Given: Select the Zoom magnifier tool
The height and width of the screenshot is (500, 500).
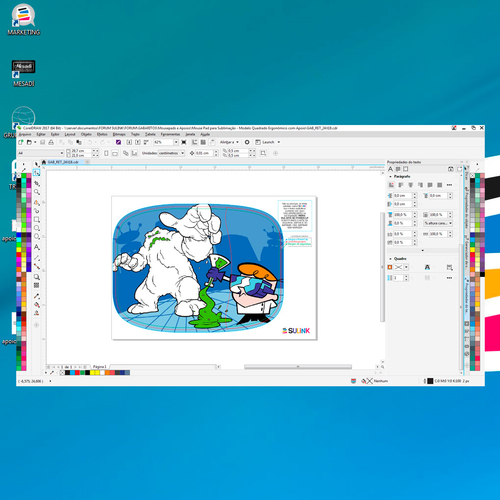Looking at the screenshot, I should [x=37, y=192].
